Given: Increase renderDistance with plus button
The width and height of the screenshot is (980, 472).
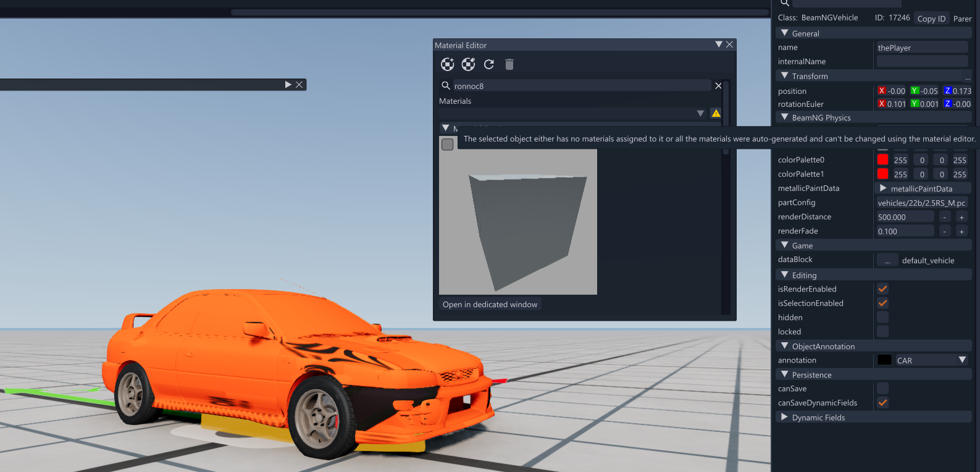Looking at the screenshot, I should pyautogui.click(x=961, y=217).
